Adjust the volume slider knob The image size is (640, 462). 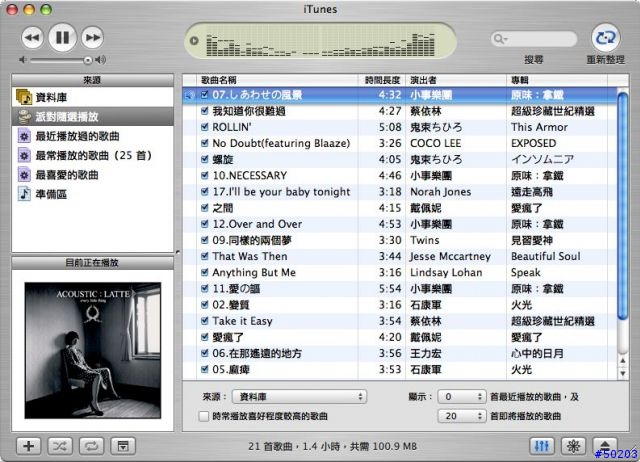88,60
